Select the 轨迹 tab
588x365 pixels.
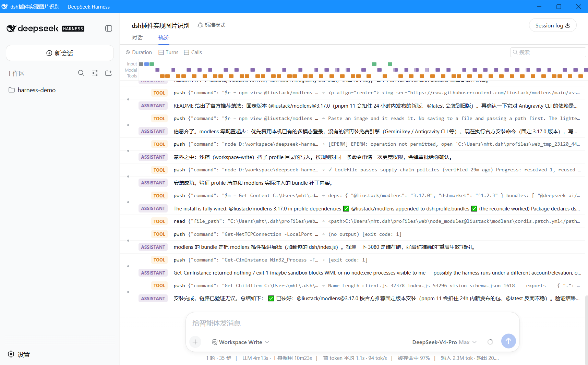pos(164,38)
